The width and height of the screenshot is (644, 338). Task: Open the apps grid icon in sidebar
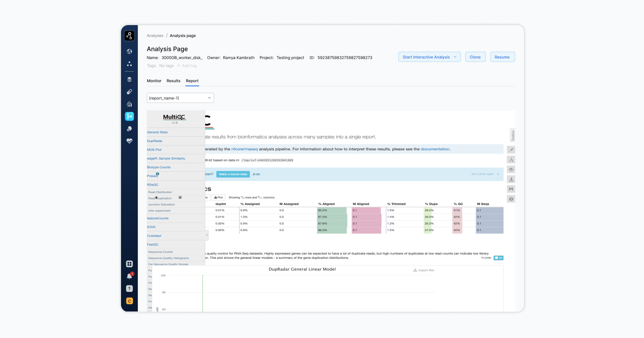(x=129, y=264)
